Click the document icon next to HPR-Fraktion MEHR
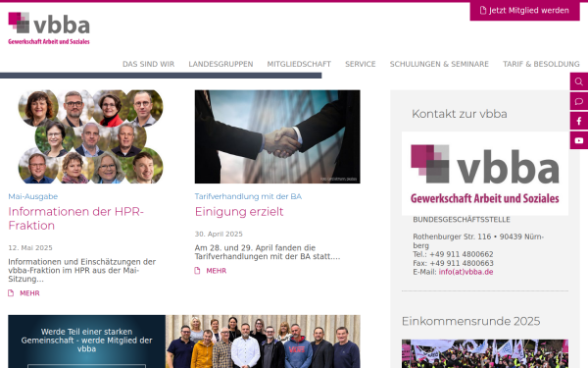This screenshot has height=368, width=588. click(x=11, y=292)
